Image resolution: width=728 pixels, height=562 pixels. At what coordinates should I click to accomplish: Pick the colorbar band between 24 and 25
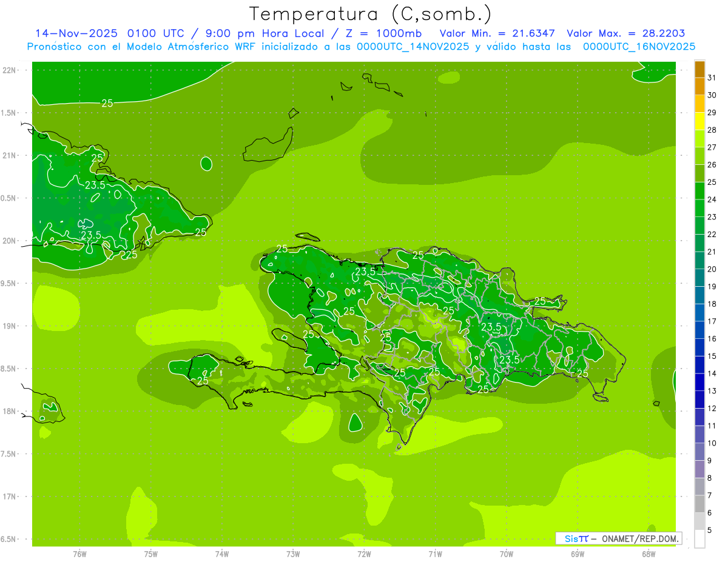(x=699, y=191)
